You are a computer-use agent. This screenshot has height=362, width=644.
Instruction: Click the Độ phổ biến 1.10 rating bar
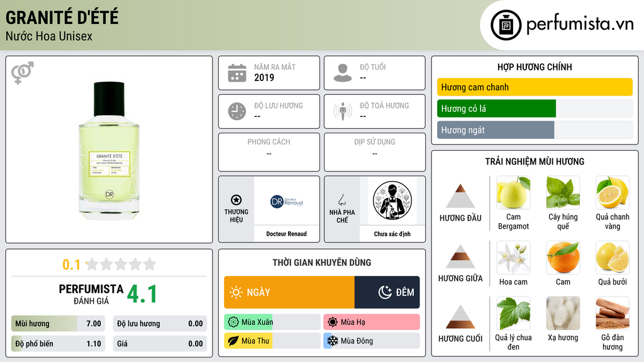click(58, 344)
